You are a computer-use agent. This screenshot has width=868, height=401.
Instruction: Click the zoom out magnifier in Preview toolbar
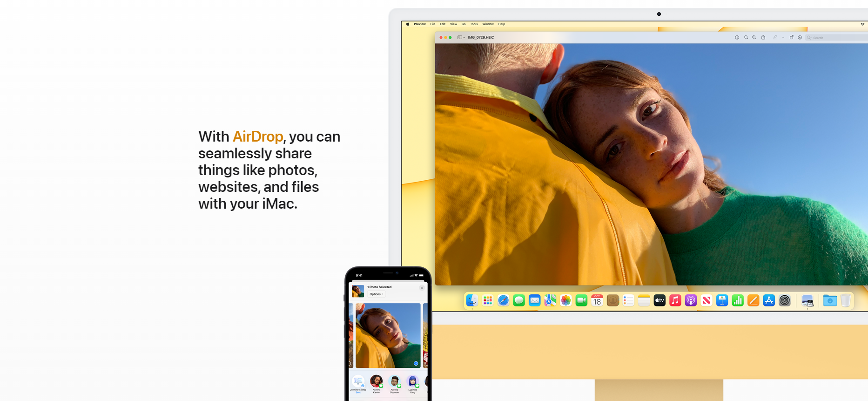tap(746, 38)
